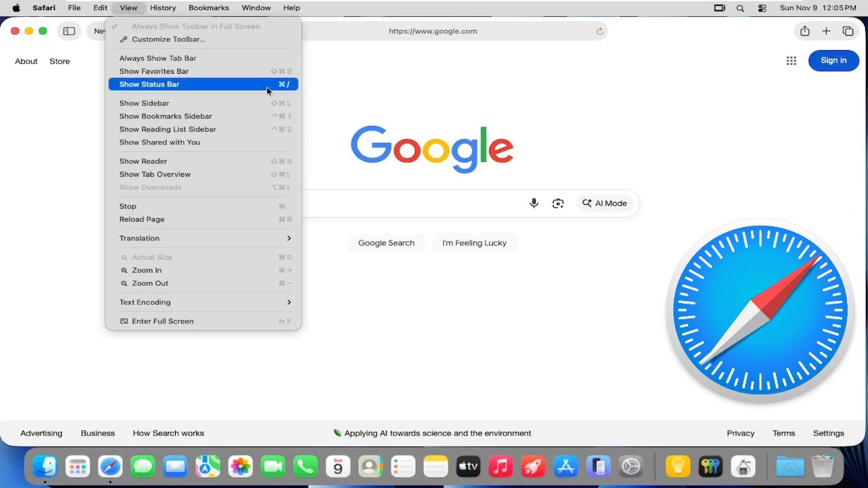Image resolution: width=868 pixels, height=488 pixels.
Task: Choose Zoom Out menu item
Action: pos(203,283)
